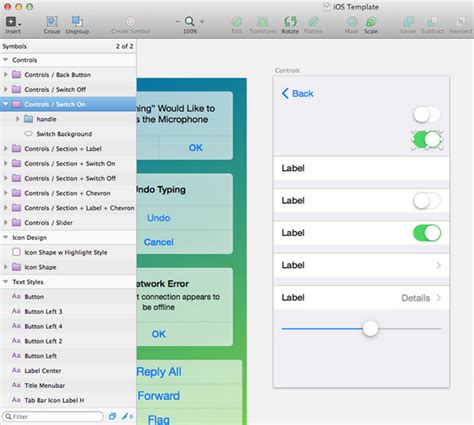
Task: Toggle the selected green switch on canvas
Action: coord(427,140)
